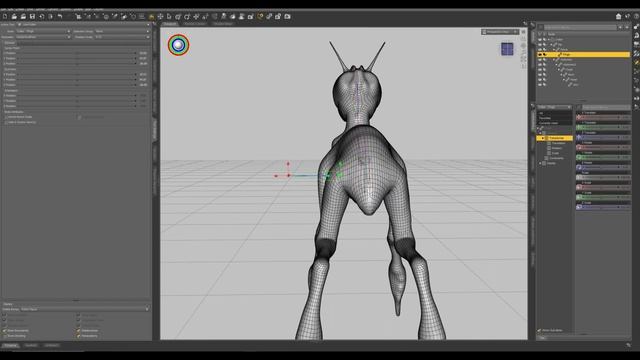Click Center Point X Position value field

[143, 53]
